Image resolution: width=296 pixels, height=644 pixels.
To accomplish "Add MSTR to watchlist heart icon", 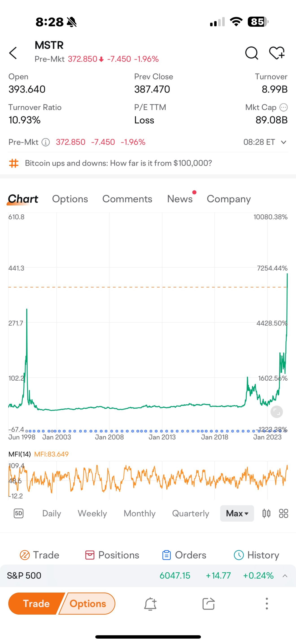I will (277, 53).
